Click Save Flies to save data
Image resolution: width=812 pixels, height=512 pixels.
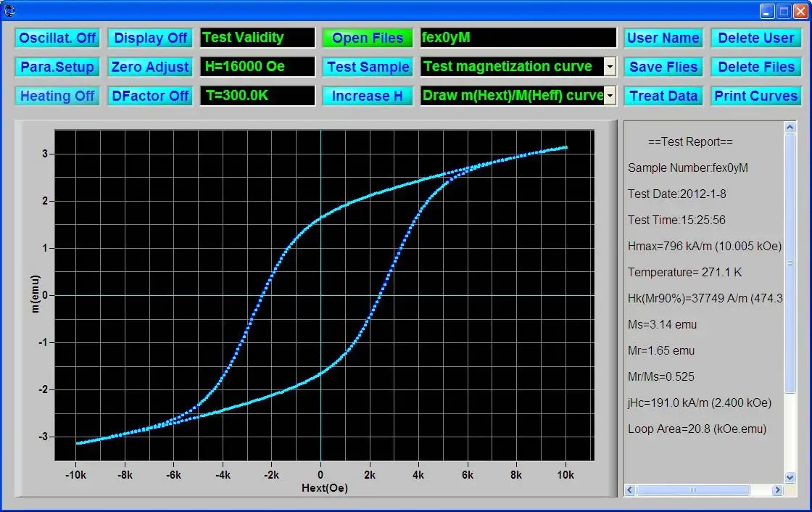663,67
